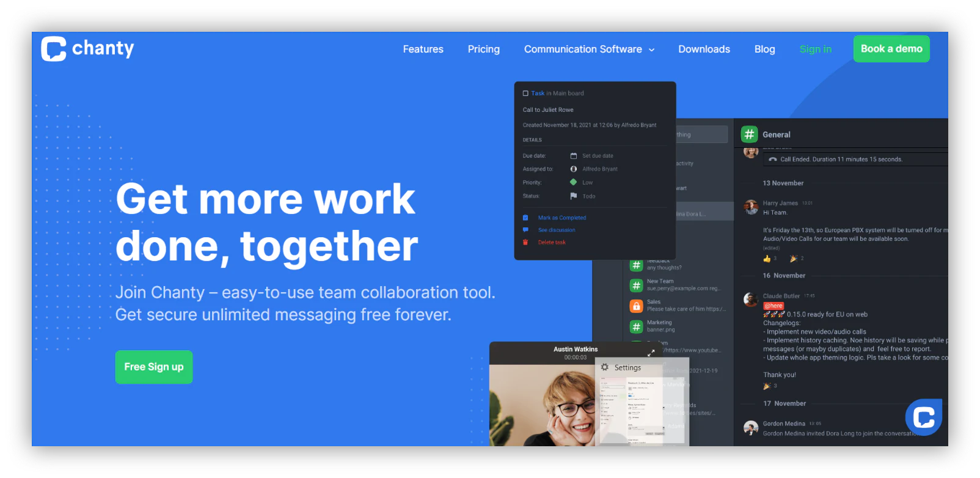Open the Chanty chat widget bubble
The width and height of the screenshot is (980, 478).
(923, 417)
